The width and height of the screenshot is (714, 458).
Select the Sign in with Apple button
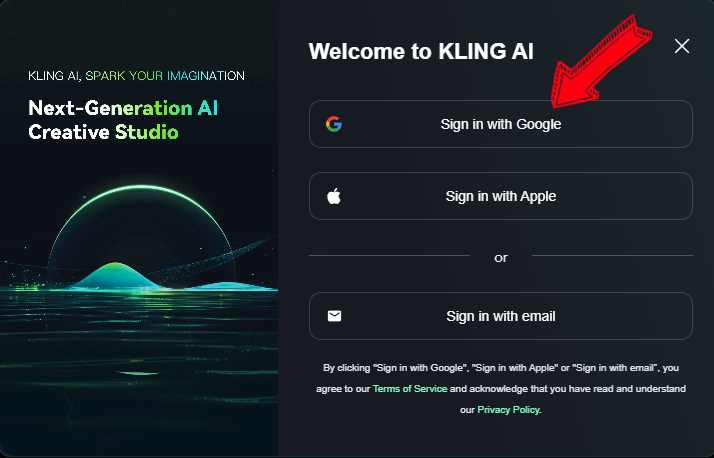click(x=501, y=196)
